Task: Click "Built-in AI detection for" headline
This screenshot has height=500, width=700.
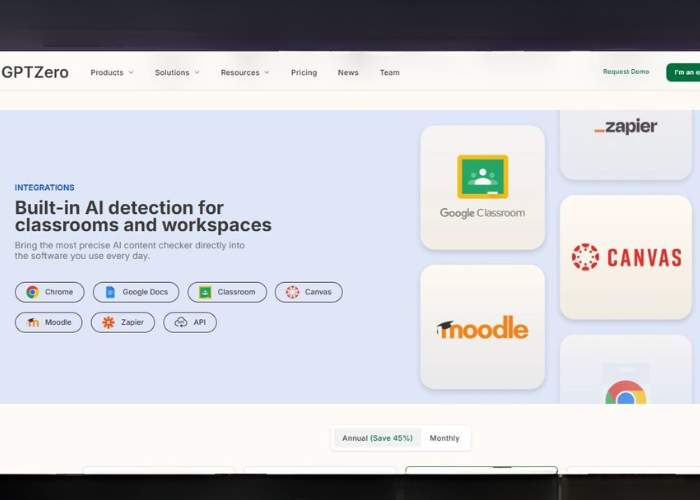Action: 119,208
